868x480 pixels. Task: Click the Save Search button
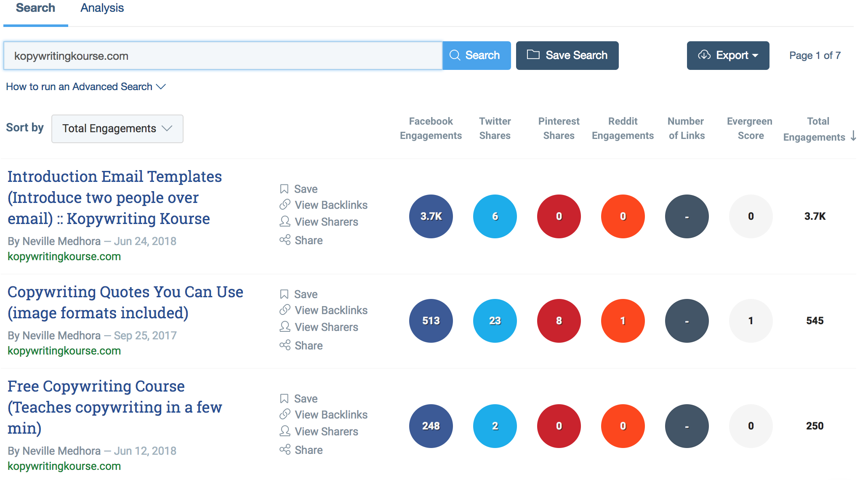pyautogui.click(x=567, y=56)
